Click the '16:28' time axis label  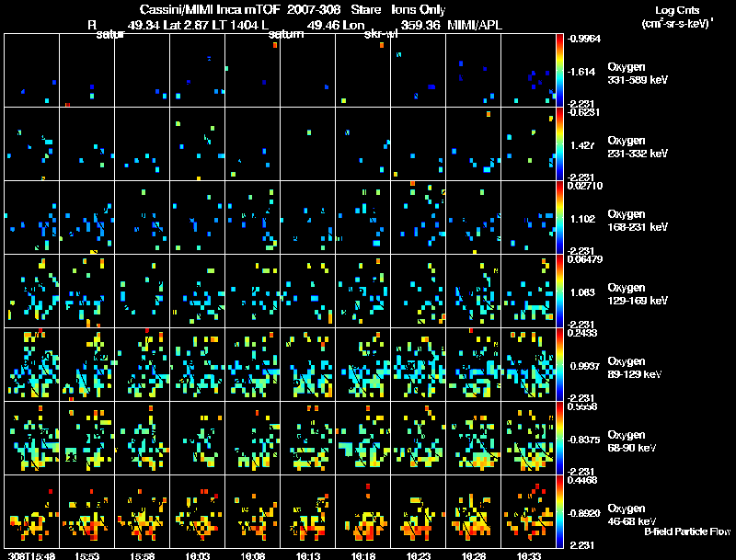[473, 555]
